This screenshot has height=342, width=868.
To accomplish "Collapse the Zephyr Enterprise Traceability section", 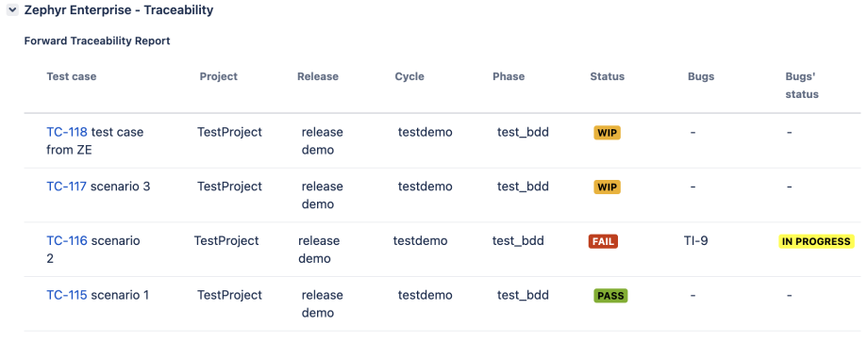I will coord(12,10).
